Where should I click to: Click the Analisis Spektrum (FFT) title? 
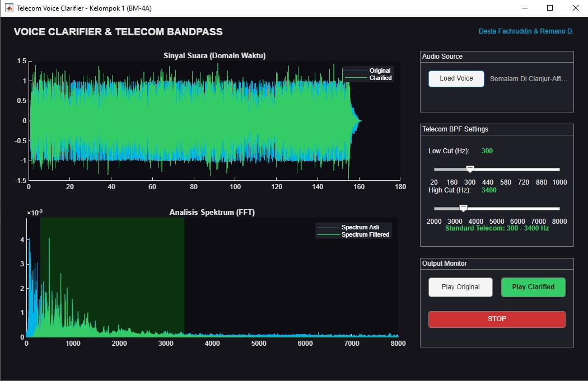(x=212, y=212)
